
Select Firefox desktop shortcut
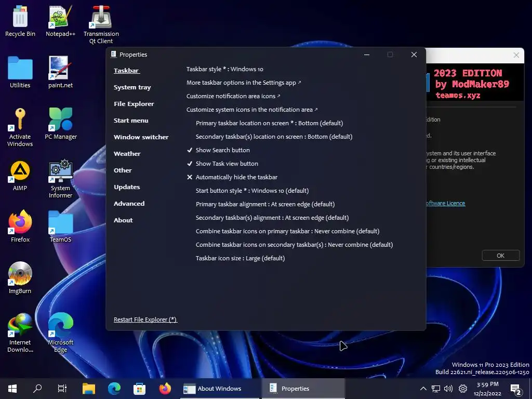click(x=20, y=227)
